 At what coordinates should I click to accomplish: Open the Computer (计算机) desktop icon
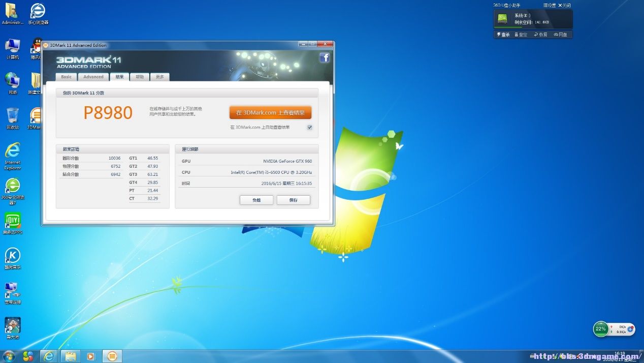pyautogui.click(x=13, y=49)
